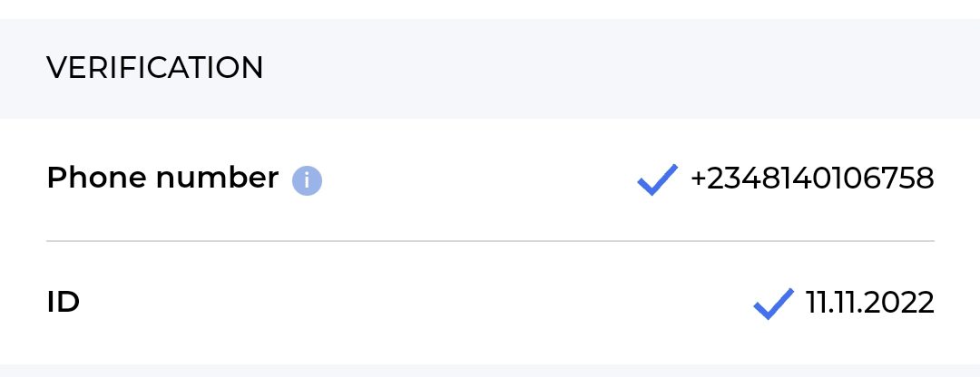
Task: Open the Phone number info tooltip
Action: (307, 181)
